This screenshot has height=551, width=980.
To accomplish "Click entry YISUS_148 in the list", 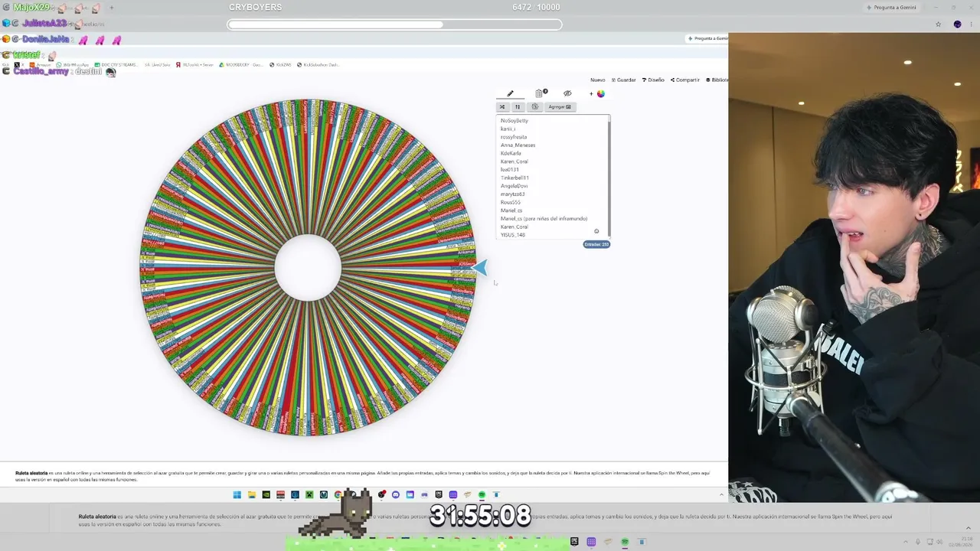I will (x=513, y=235).
